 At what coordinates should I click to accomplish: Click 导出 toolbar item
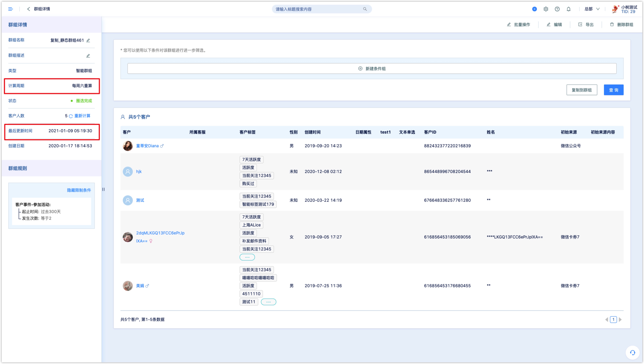pos(586,25)
